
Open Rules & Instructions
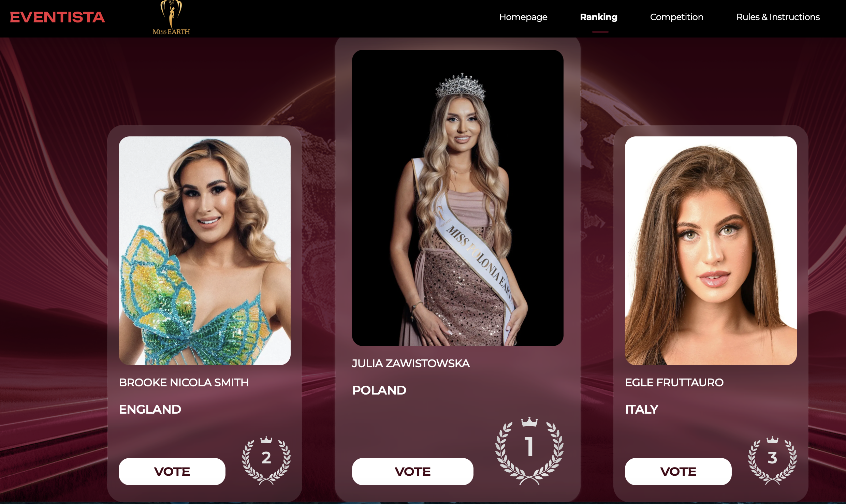coord(778,17)
